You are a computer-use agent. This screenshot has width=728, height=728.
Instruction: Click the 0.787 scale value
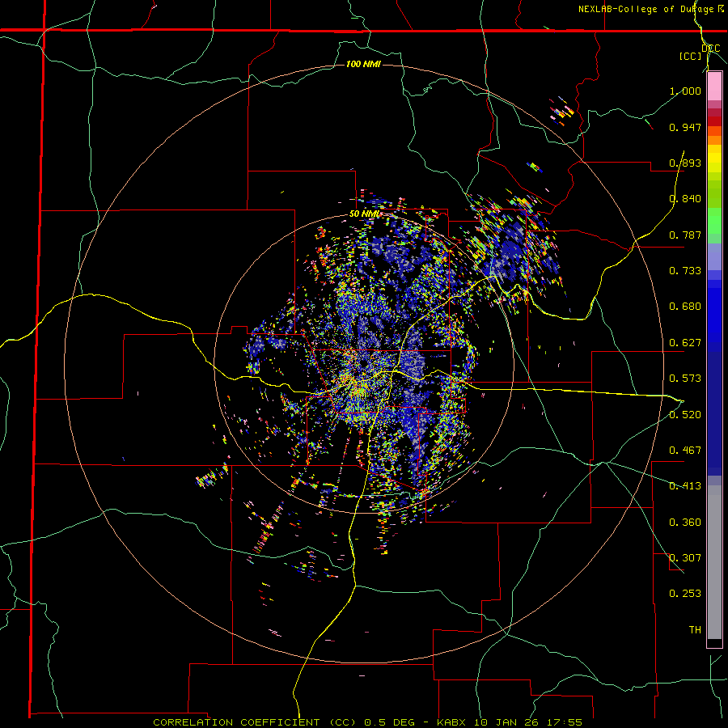[685, 235]
